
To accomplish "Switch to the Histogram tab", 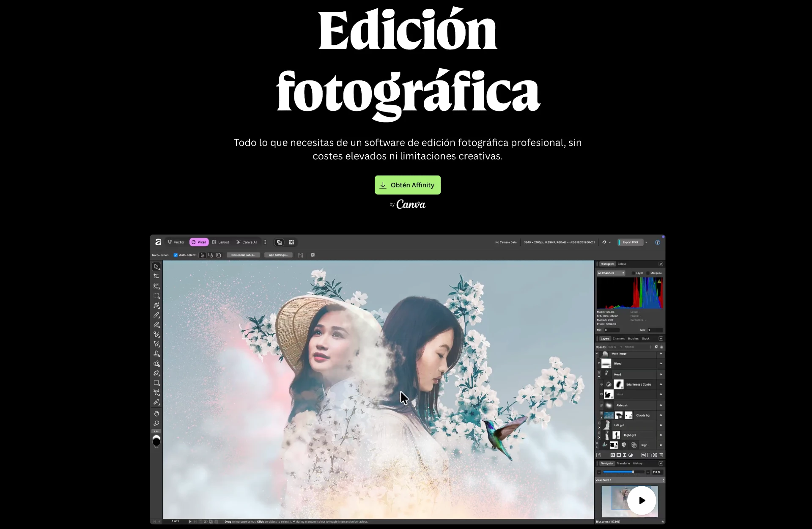I will pyautogui.click(x=607, y=264).
